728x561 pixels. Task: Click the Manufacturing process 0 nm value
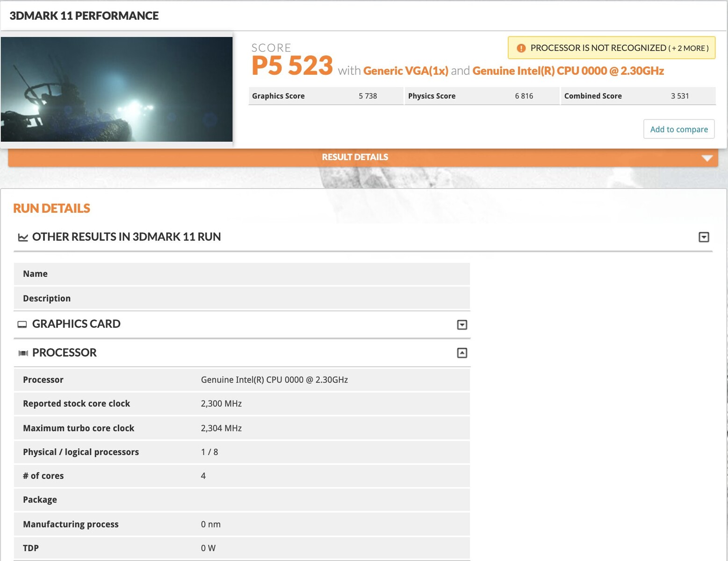tap(211, 525)
